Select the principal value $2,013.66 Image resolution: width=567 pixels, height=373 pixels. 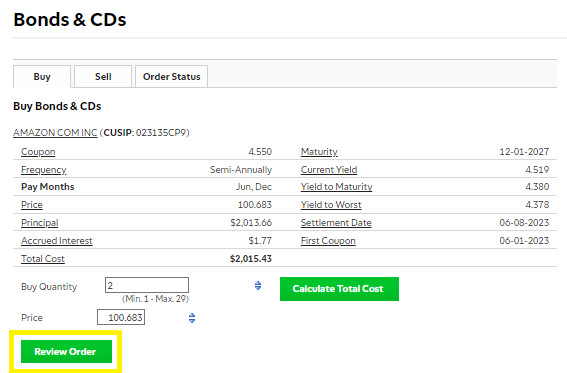coord(251,223)
